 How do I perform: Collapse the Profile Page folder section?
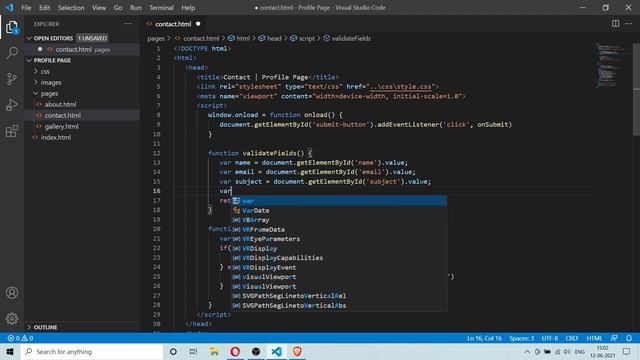(x=29, y=60)
